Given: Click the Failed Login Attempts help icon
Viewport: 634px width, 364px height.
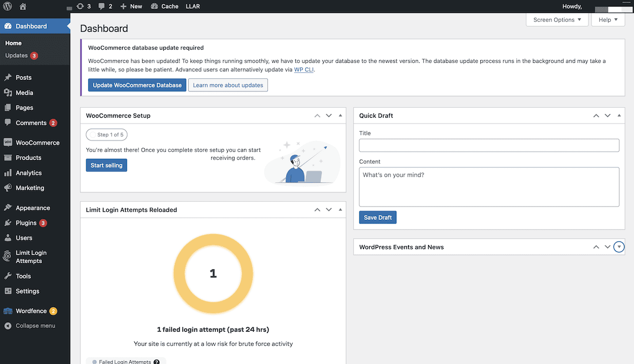Looking at the screenshot, I should coord(156,361).
